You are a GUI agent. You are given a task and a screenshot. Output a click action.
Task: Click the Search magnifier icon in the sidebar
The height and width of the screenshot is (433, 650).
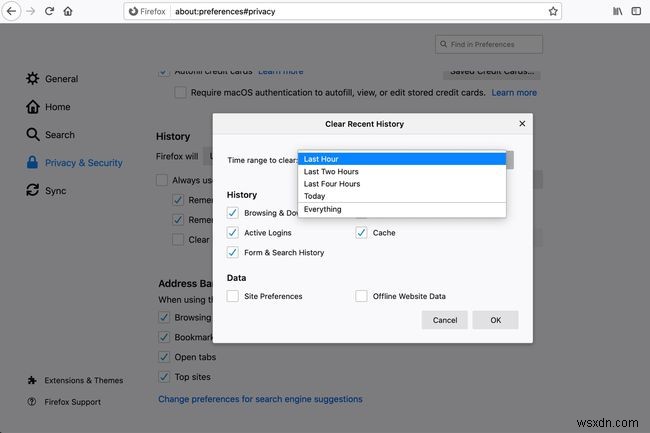click(33, 134)
